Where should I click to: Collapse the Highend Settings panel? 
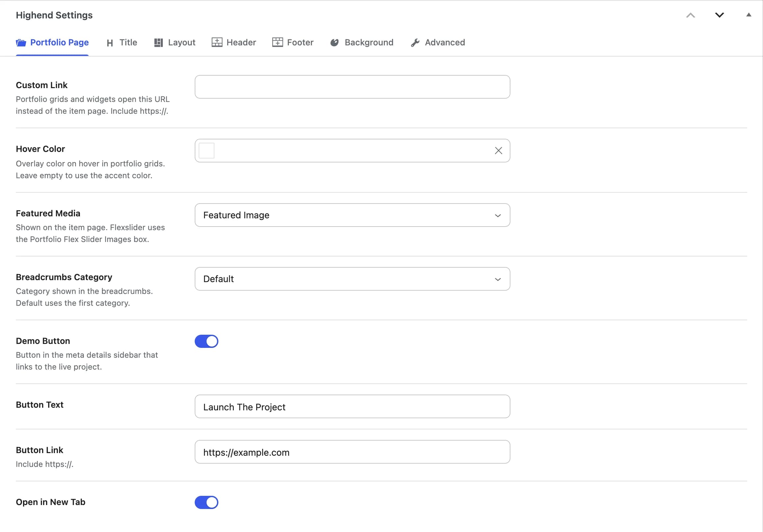[749, 14]
